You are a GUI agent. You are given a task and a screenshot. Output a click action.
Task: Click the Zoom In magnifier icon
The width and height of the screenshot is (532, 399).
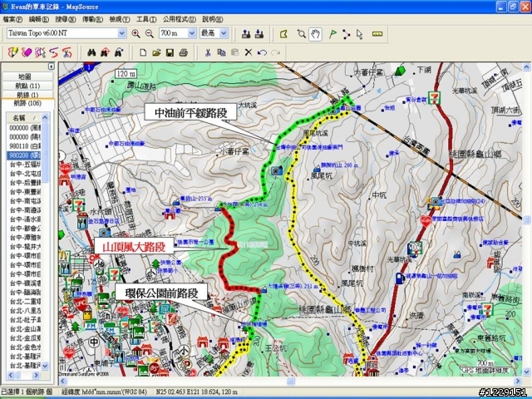tap(135, 33)
